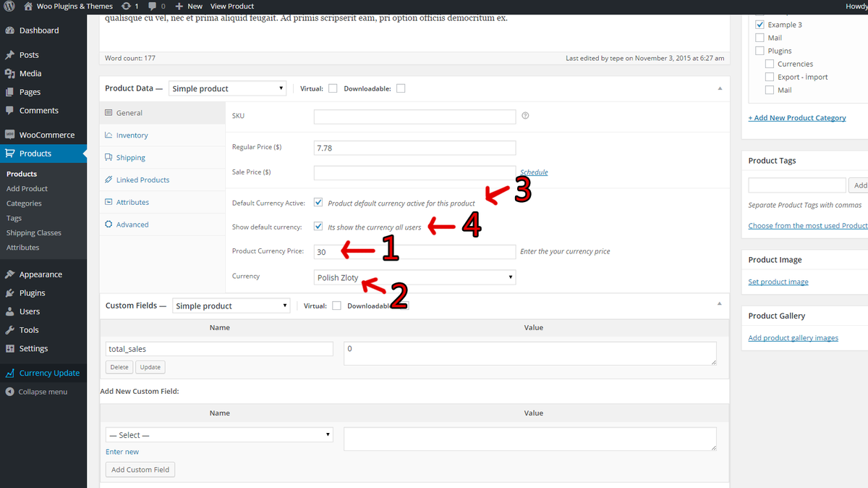Click the Shipping tab truck icon
The width and height of the screenshot is (868, 488).
click(109, 157)
